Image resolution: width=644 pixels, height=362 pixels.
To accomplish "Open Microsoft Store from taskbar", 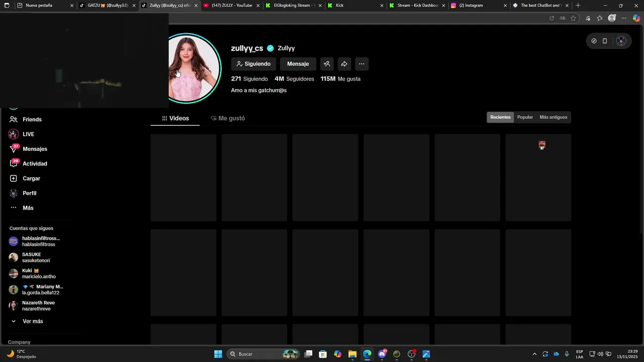I will point(323,354).
